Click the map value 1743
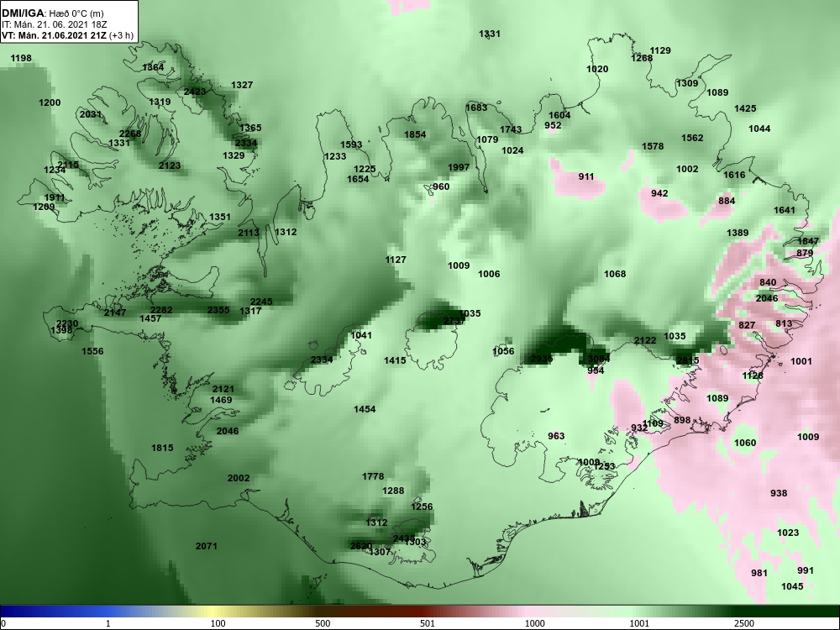840x630 pixels. 511,129
